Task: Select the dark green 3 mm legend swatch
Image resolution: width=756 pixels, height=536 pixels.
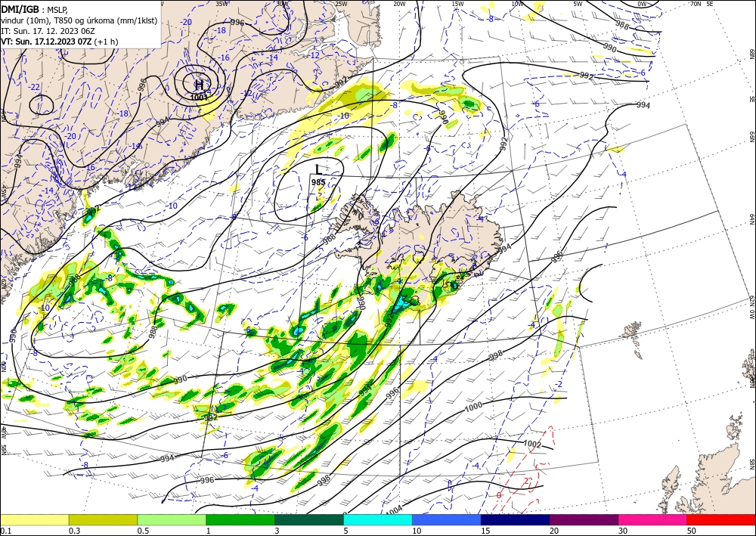Action: (x=309, y=519)
